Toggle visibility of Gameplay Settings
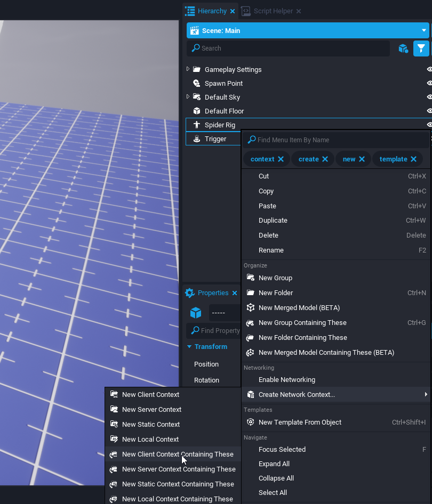 click(x=429, y=70)
